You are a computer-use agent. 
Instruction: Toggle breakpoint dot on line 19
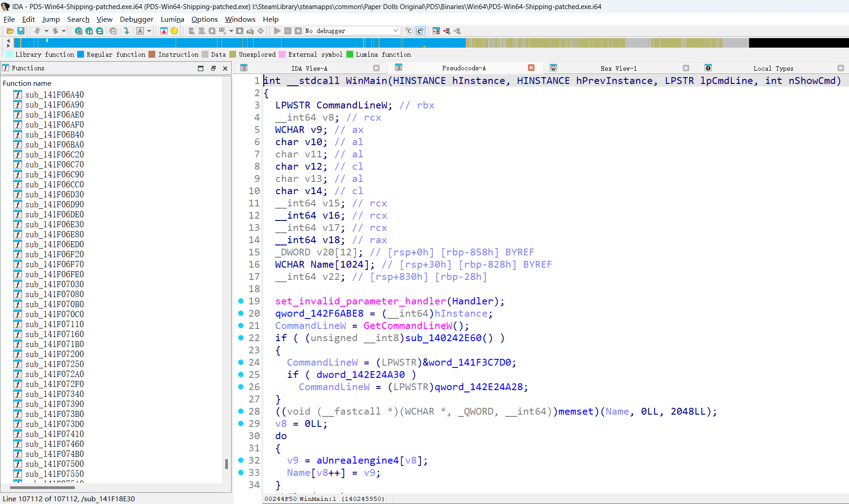click(x=241, y=301)
